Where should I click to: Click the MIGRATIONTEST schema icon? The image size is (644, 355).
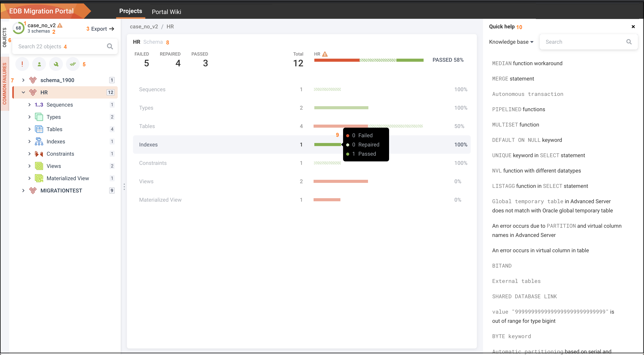33,191
